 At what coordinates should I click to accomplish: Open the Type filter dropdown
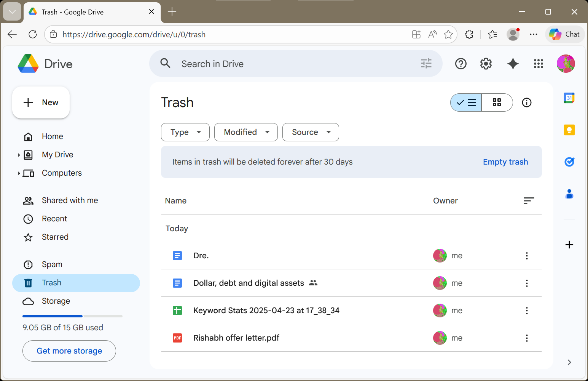185,132
